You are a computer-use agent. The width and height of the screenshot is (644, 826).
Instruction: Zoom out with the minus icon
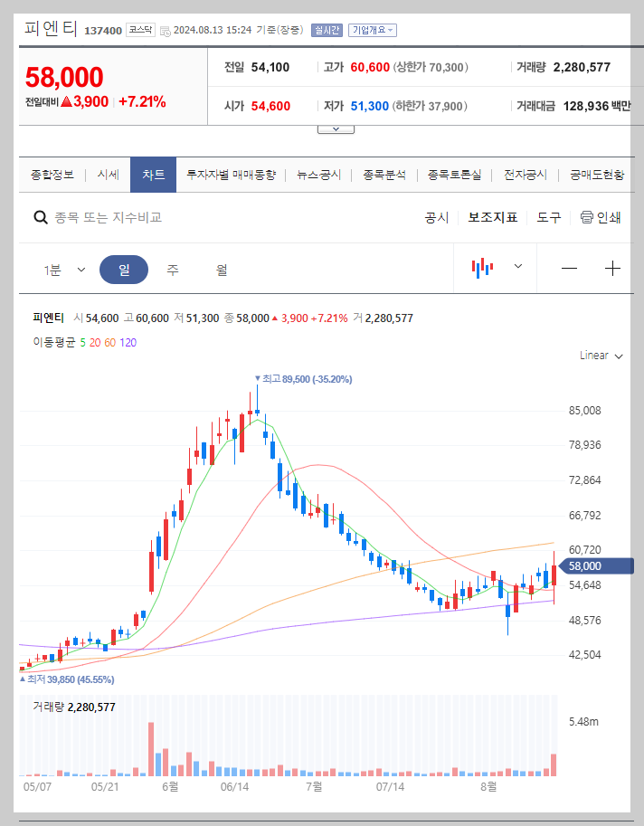(572, 268)
